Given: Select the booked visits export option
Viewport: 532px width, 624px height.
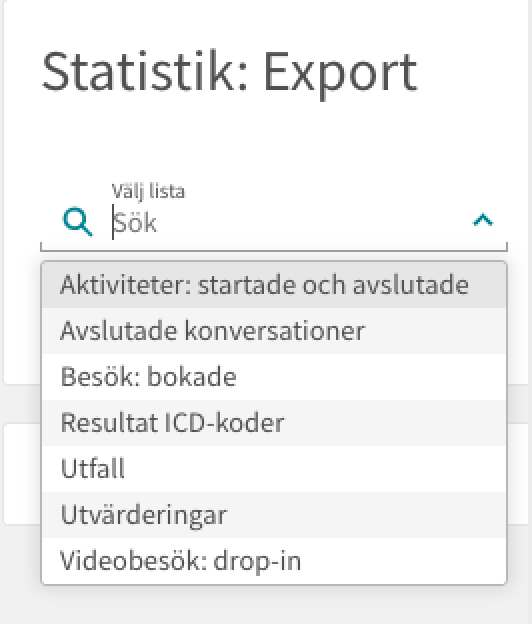Looking at the screenshot, I should (x=274, y=377).
